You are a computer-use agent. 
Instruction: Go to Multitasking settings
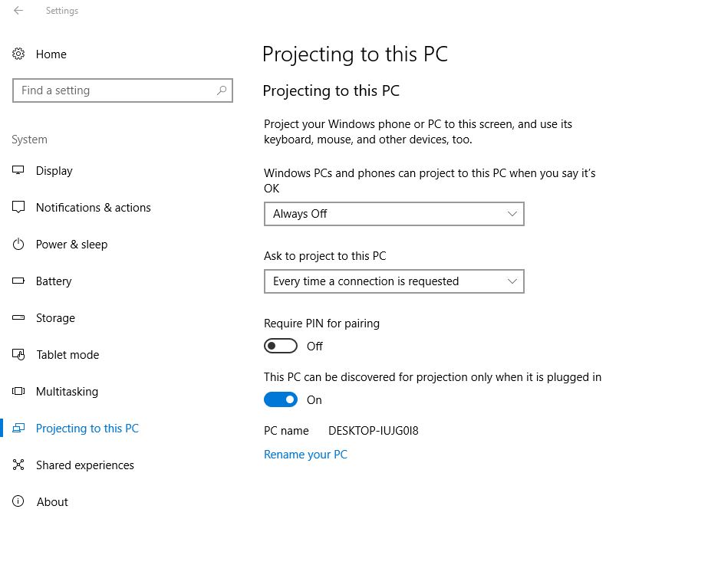coord(67,391)
